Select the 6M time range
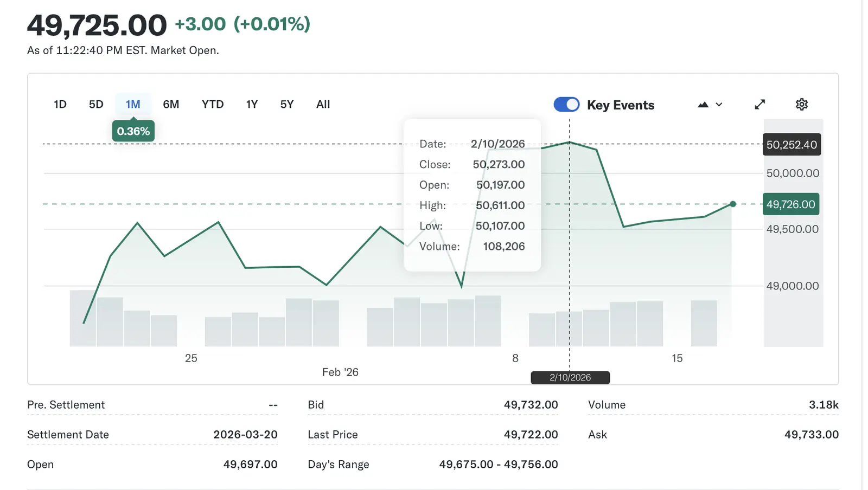 pos(171,105)
